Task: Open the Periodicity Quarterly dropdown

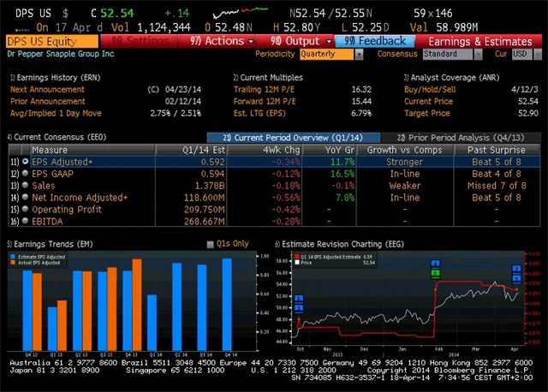Action: [x=328, y=54]
